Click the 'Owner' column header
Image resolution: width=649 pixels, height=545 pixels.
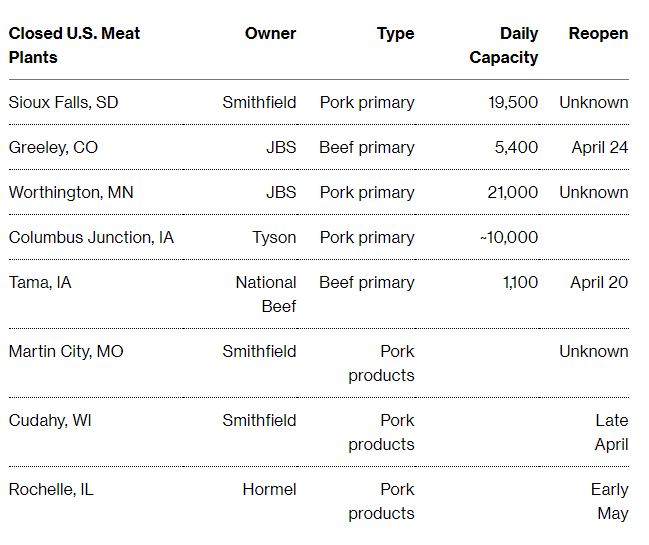(270, 34)
